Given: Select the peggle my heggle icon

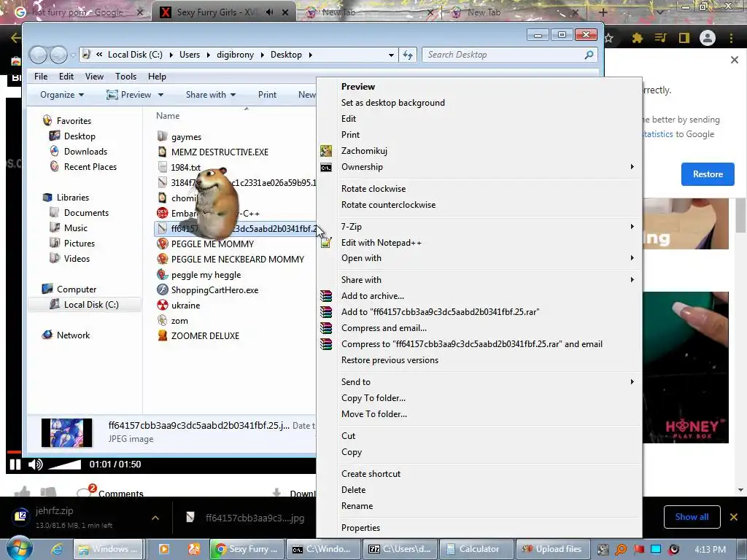Looking at the screenshot, I should pyautogui.click(x=163, y=275).
